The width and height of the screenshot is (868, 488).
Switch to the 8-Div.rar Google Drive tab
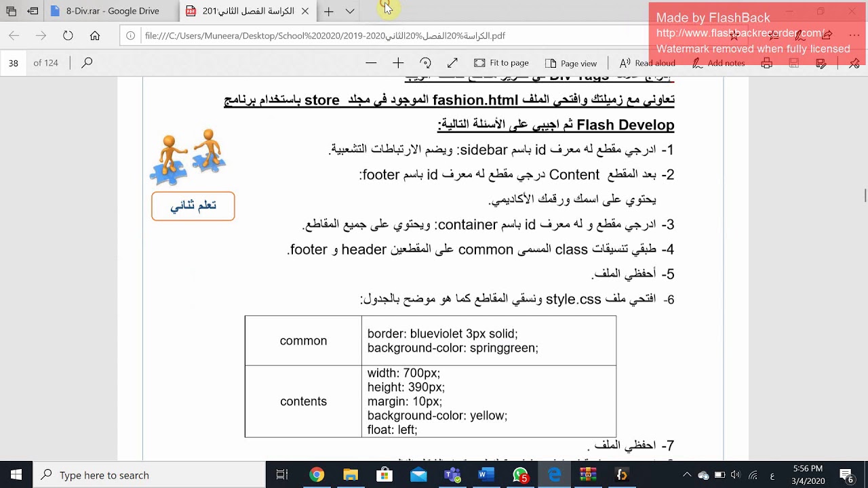(x=112, y=11)
